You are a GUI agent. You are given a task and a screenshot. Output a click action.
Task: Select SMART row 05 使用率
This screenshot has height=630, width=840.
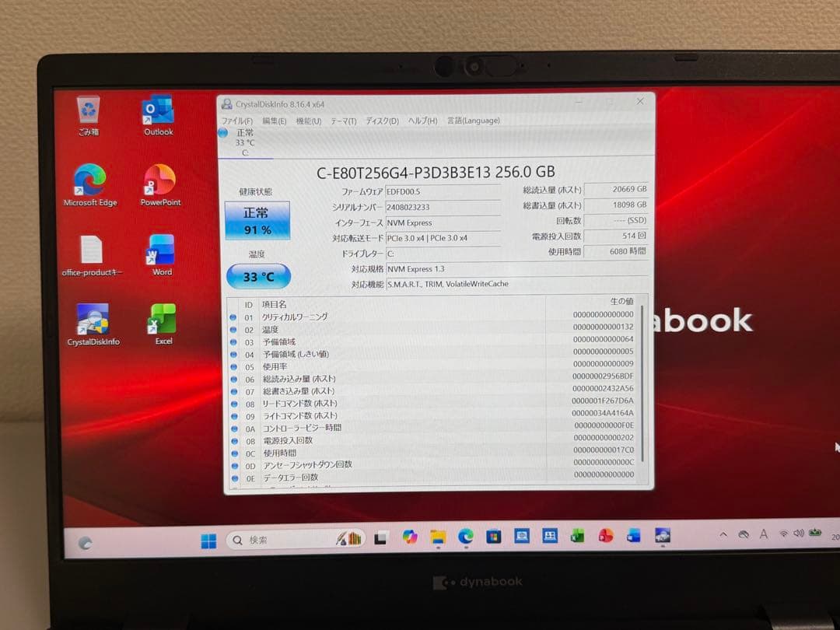click(432, 366)
